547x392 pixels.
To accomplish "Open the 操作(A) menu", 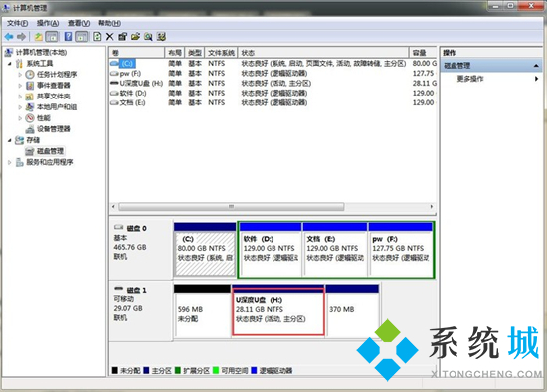I will pyautogui.click(x=48, y=23).
